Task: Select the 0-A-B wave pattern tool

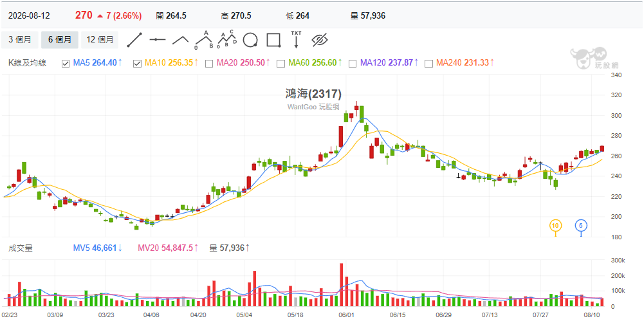Action: click(204, 40)
